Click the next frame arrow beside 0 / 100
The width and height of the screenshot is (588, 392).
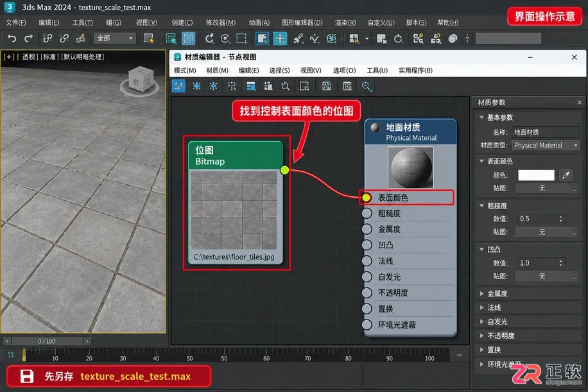click(x=87, y=341)
